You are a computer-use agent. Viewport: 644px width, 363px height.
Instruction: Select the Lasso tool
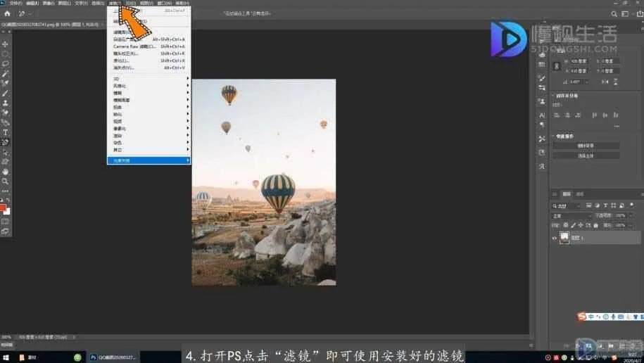pos(6,63)
